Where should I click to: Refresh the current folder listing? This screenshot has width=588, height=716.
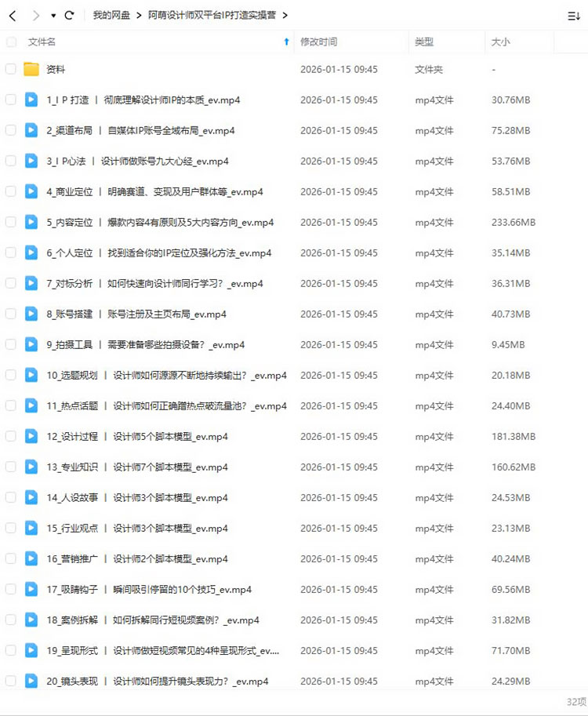pyautogui.click(x=70, y=16)
